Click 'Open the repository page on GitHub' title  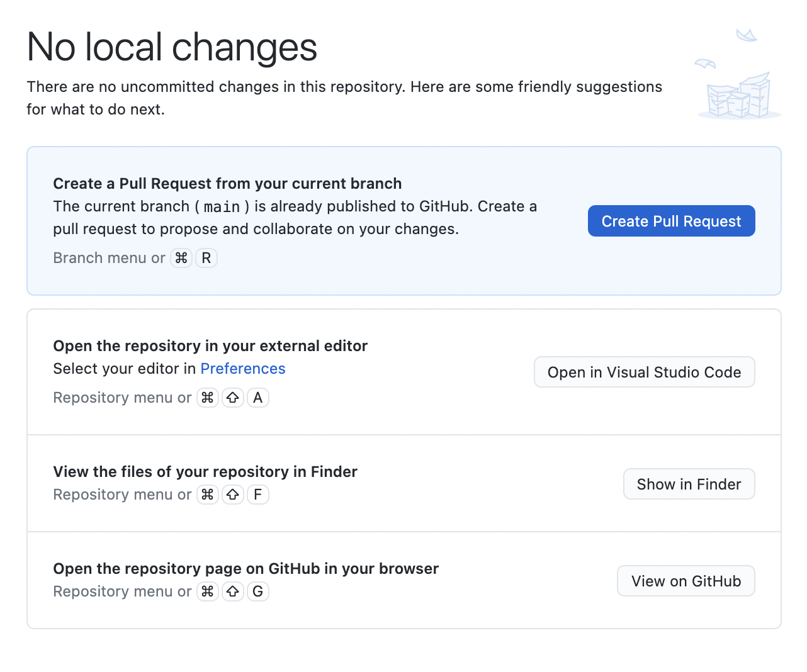click(245, 569)
